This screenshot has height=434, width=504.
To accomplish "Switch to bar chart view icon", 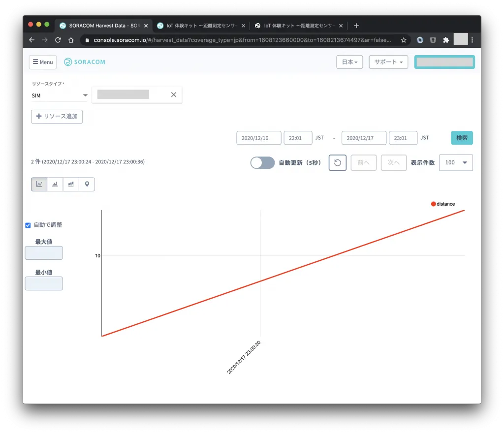I will [55, 184].
